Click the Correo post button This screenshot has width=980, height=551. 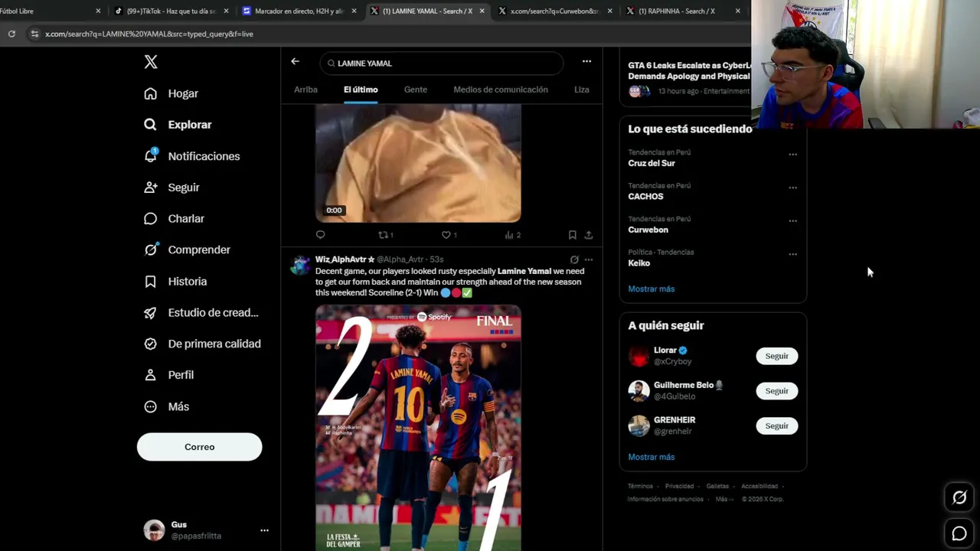(199, 447)
